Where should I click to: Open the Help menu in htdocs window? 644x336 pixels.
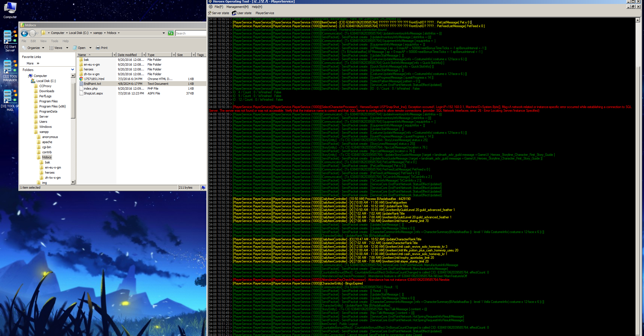pos(65,41)
